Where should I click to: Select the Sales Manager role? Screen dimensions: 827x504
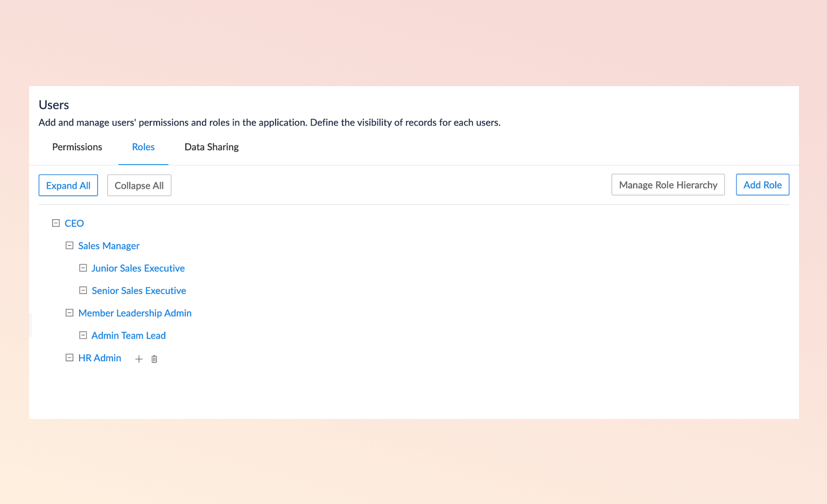point(109,245)
